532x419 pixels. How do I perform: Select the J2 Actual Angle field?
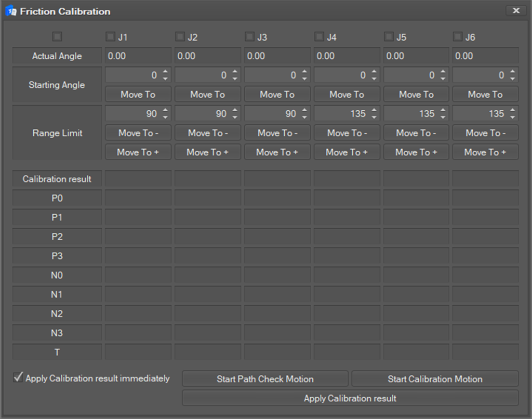(207, 56)
